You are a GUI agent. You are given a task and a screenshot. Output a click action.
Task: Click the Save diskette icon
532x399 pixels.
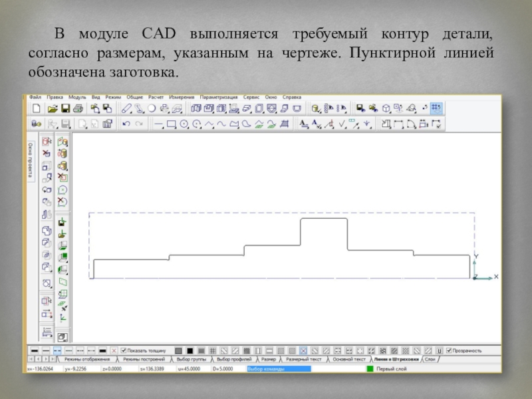click(x=66, y=108)
